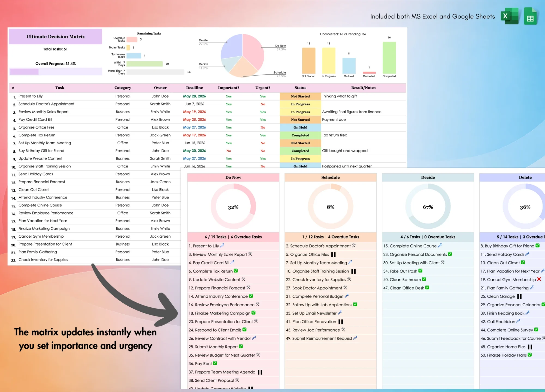Click green check beside Complete Tax Return
This screenshot has height=392, width=545.
[236, 271]
